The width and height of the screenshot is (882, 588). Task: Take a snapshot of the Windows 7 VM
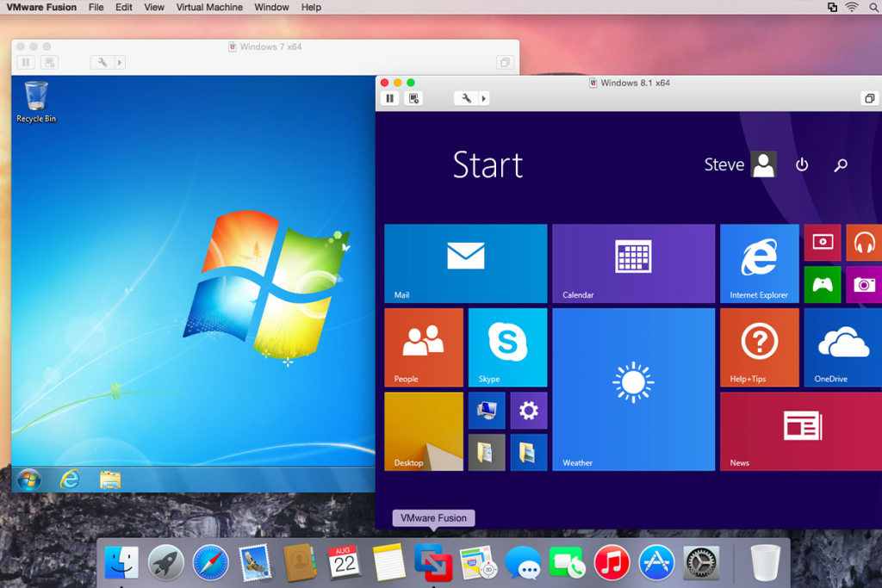(x=49, y=62)
